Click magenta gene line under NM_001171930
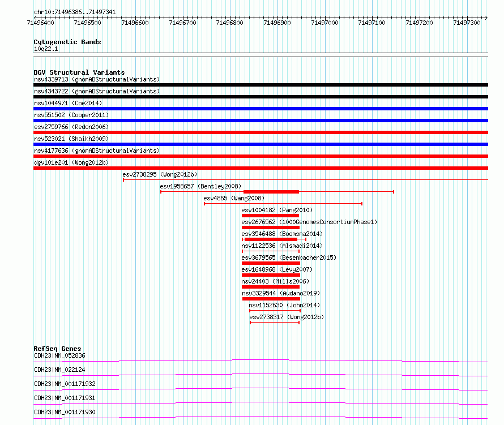The image size is (504, 425). tap(260, 417)
